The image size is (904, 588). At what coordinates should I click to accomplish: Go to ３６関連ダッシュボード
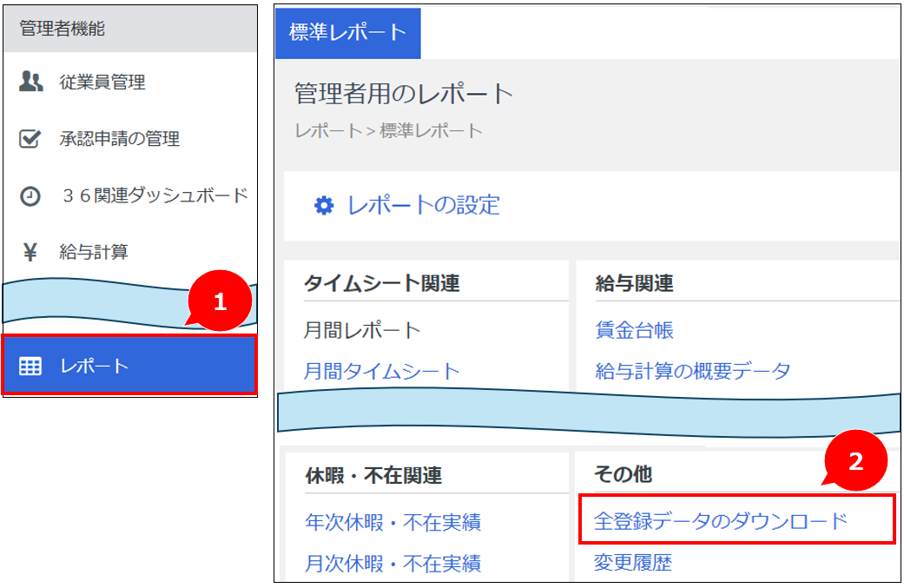[x=154, y=196]
